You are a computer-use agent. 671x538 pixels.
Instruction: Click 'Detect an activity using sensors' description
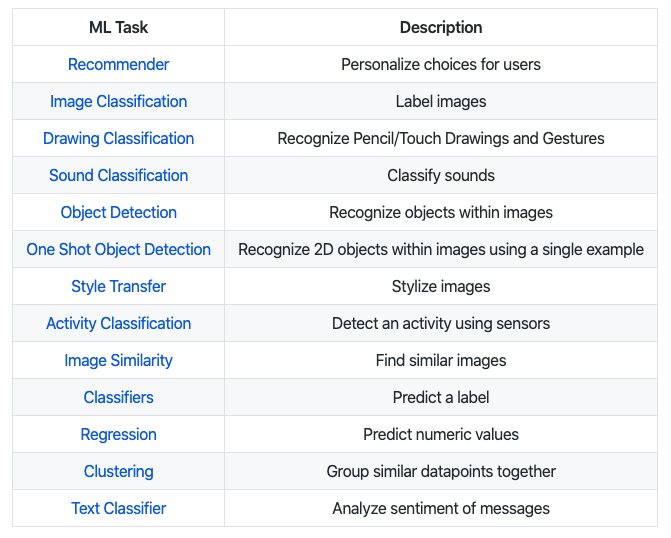(441, 324)
